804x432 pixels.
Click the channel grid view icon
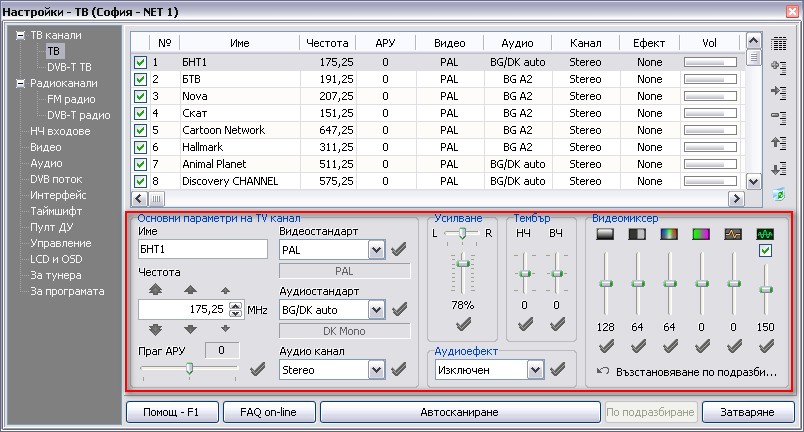point(778,44)
